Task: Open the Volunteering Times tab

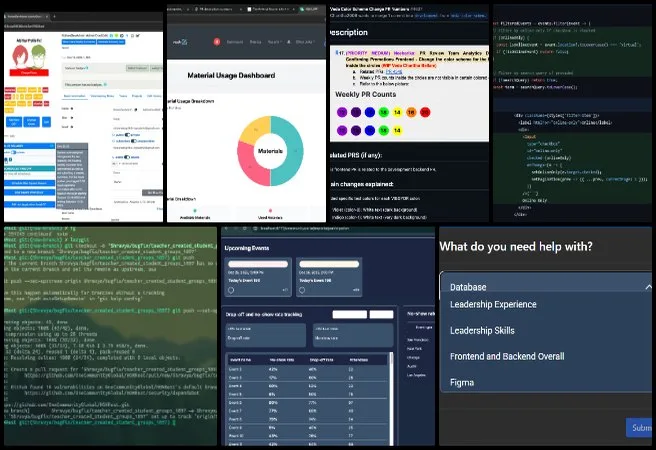Action: point(102,96)
